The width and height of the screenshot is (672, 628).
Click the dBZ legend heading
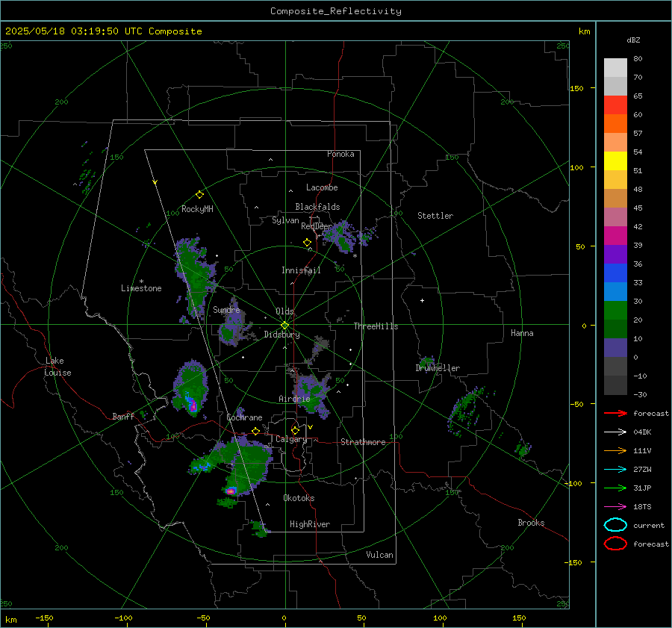point(633,40)
